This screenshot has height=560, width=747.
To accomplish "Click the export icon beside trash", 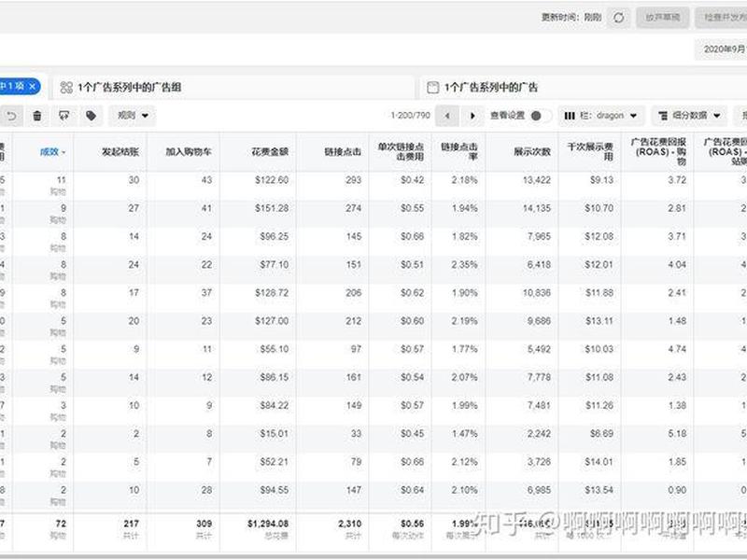I will [x=63, y=116].
